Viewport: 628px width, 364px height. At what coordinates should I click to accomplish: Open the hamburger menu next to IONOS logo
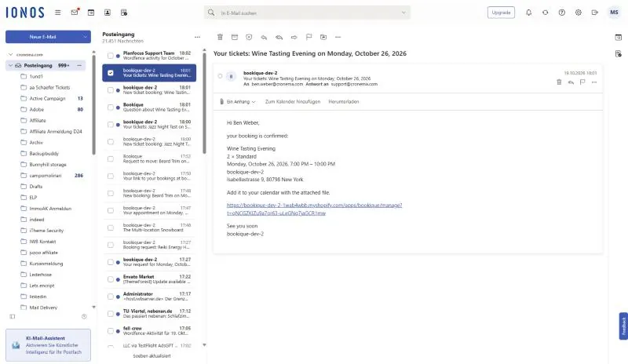tap(57, 13)
